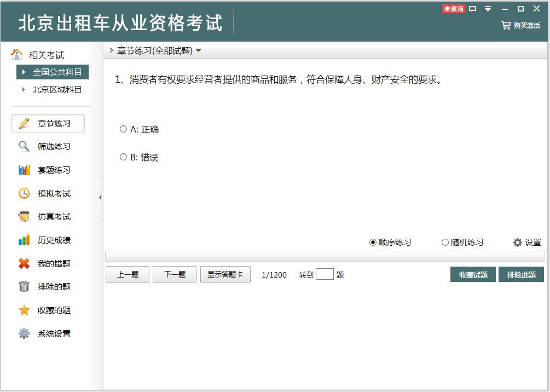
Task: Open the 仿真考试 menu item
Action: tap(54, 217)
